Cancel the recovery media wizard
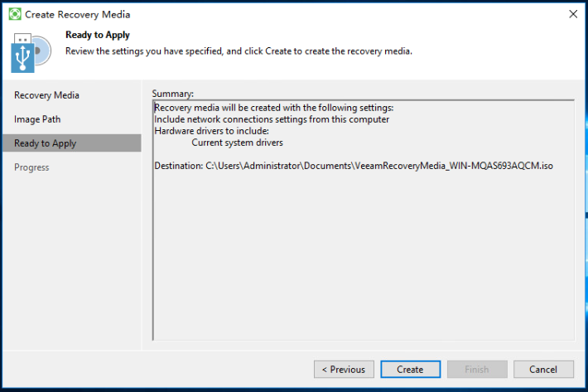 [543, 370]
